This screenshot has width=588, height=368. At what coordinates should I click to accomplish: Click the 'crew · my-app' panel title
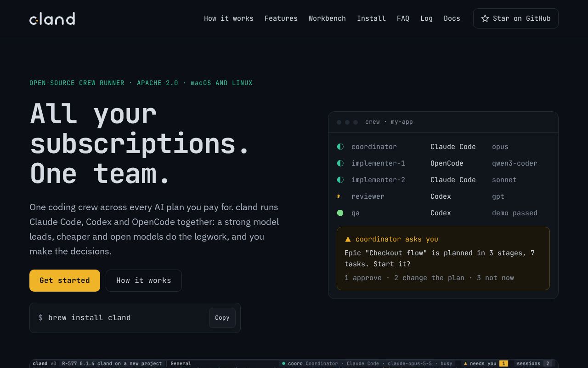point(389,122)
